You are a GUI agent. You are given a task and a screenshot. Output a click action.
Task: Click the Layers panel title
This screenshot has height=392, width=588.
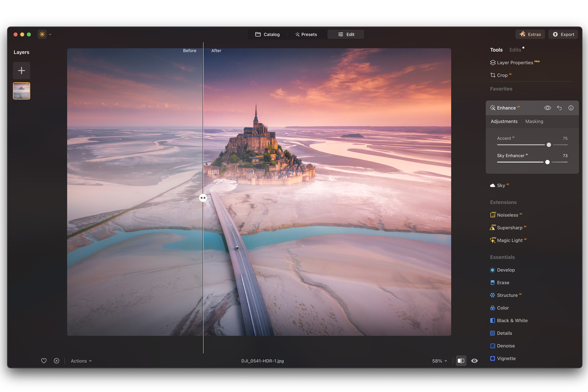coord(22,52)
